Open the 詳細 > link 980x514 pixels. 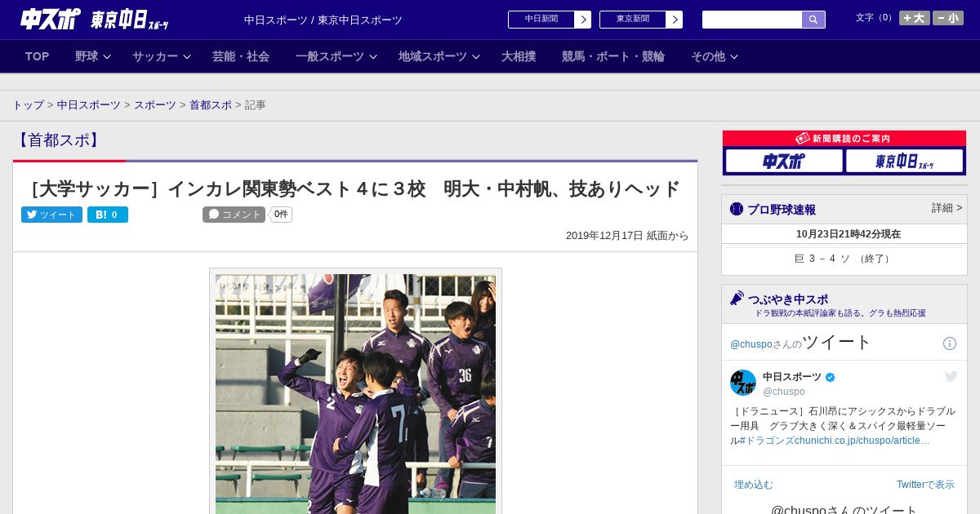[x=947, y=208]
